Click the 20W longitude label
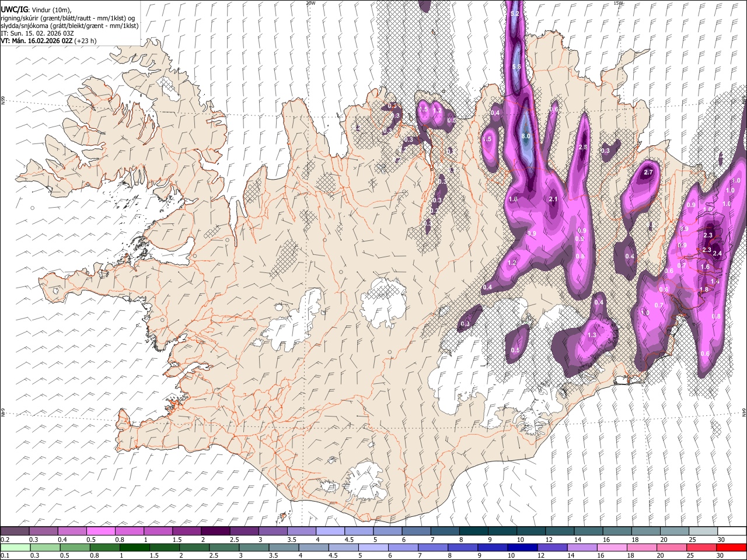747x560 pixels. coord(310,3)
